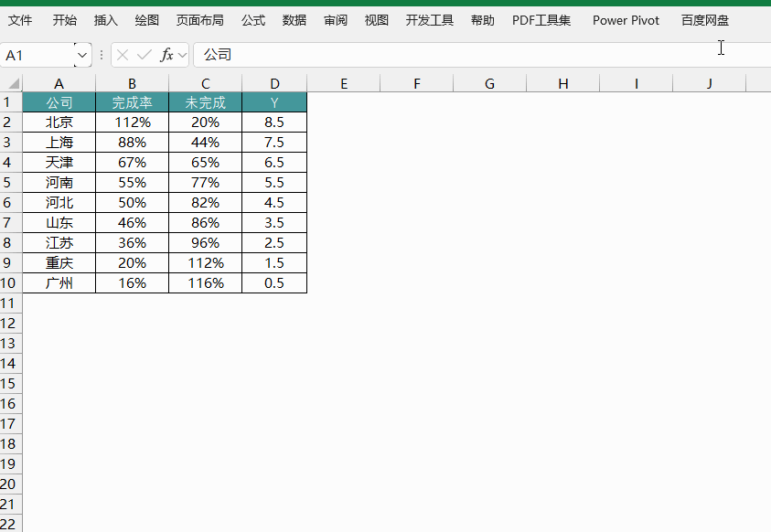771x532 pixels.
Task: Select the 江苏 cell
Action: click(x=59, y=242)
